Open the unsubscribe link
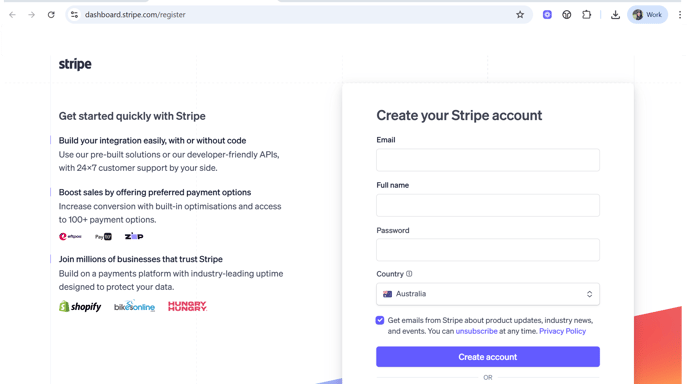This screenshot has width=688, height=384. coord(476,331)
